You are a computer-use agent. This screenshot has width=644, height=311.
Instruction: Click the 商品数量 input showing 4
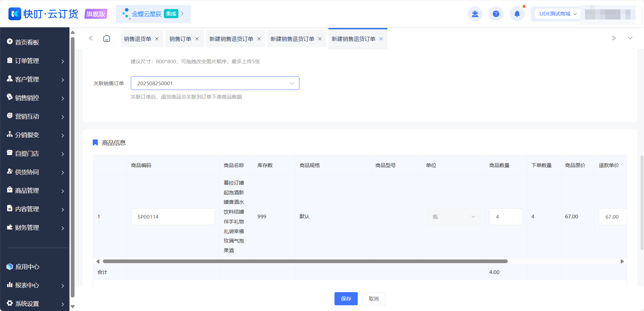pyautogui.click(x=506, y=217)
